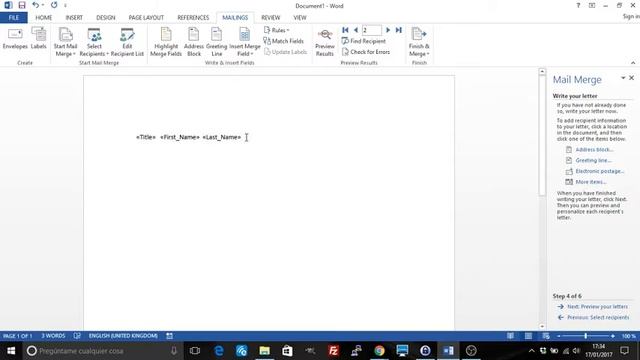Screen dimensions: 640x360
Task: Click the Title merge field
Action: tap(146, 137)
